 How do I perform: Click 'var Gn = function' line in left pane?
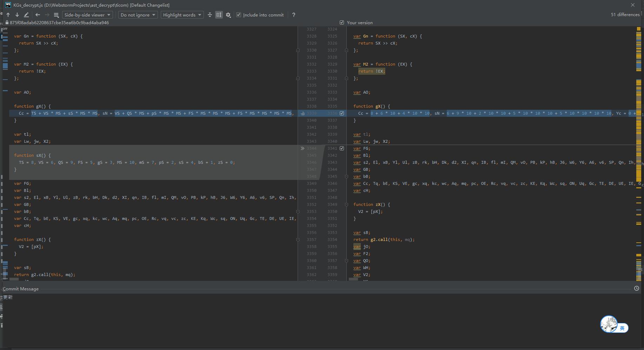(48, 36)
